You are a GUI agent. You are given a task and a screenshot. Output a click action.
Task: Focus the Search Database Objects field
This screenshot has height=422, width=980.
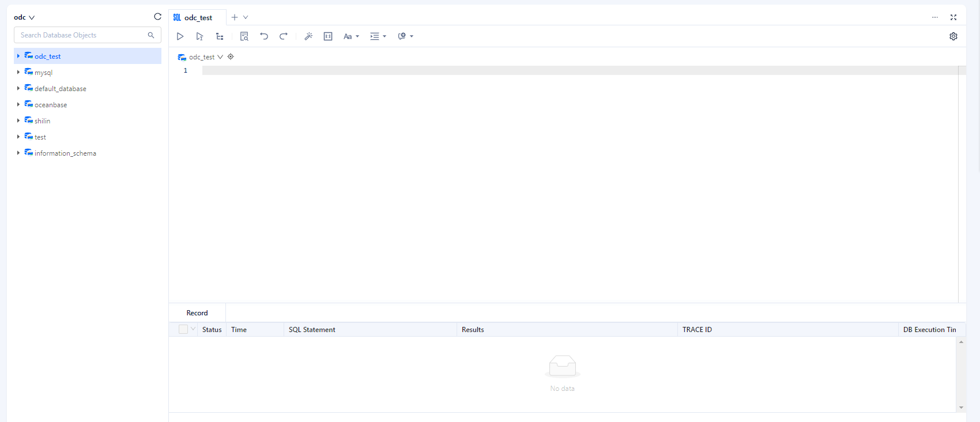pos(88,35)
